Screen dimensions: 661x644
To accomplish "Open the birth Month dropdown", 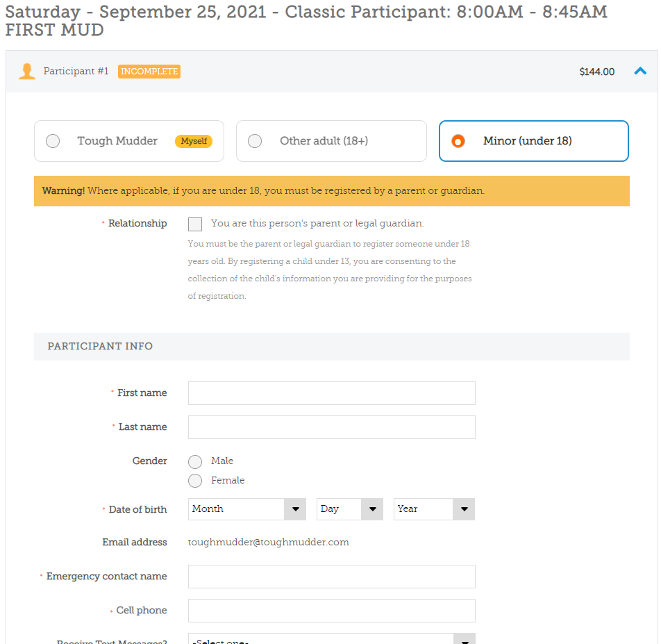I will [246, 509].
